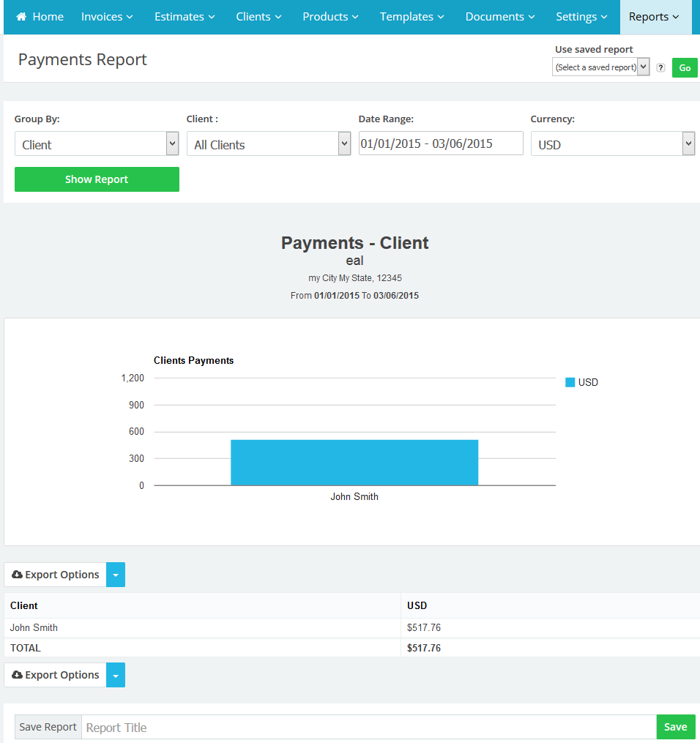Click the help question mark icon
This screenshot has width=700, height=743.
coord(660,67)
